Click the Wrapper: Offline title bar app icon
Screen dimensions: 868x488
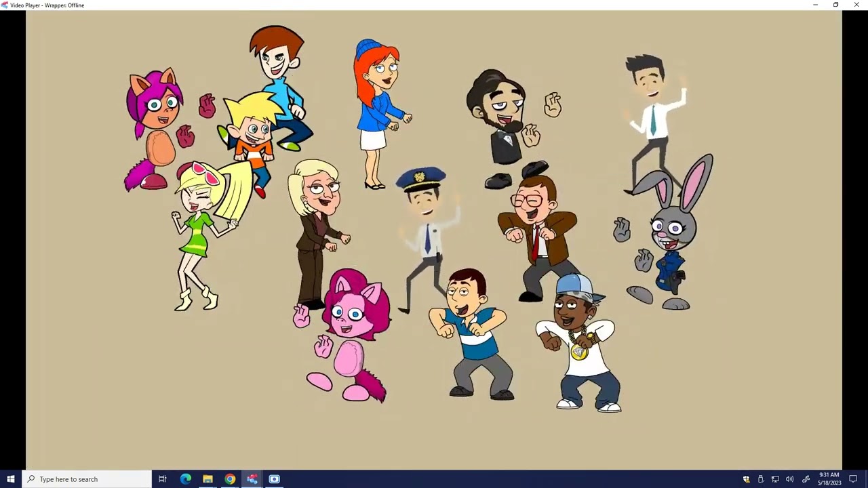tap(5, 5)
